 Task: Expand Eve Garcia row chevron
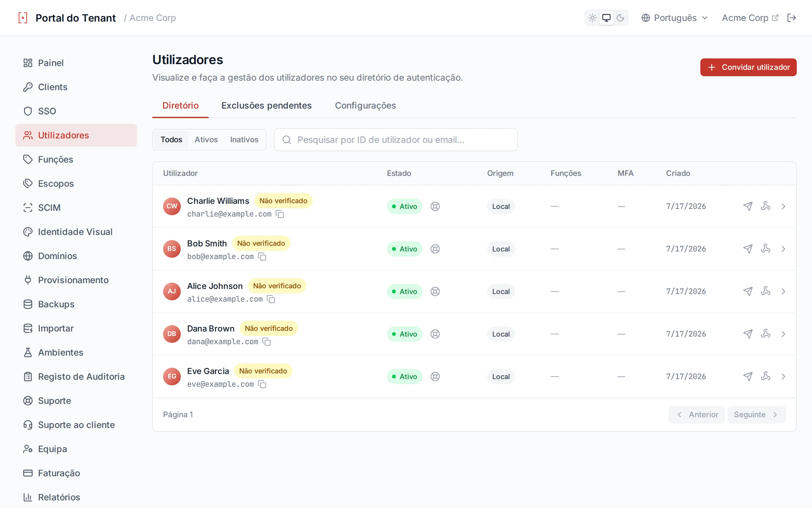783,377
